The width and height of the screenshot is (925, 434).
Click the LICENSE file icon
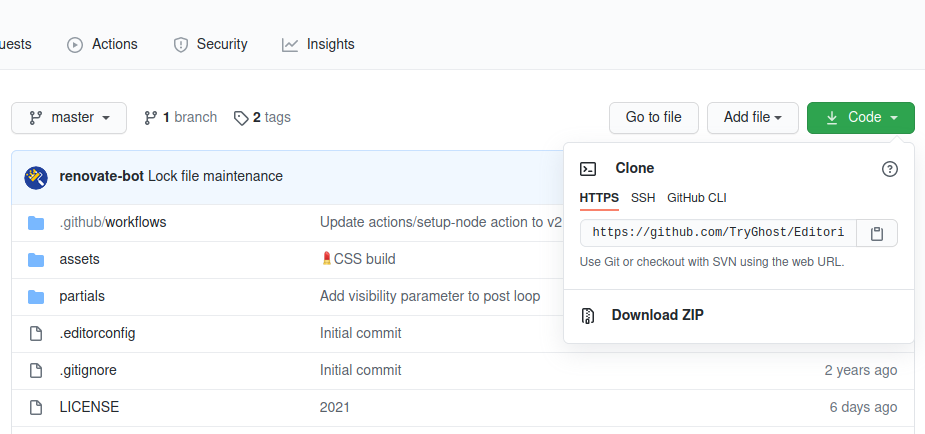coord(36,407)
